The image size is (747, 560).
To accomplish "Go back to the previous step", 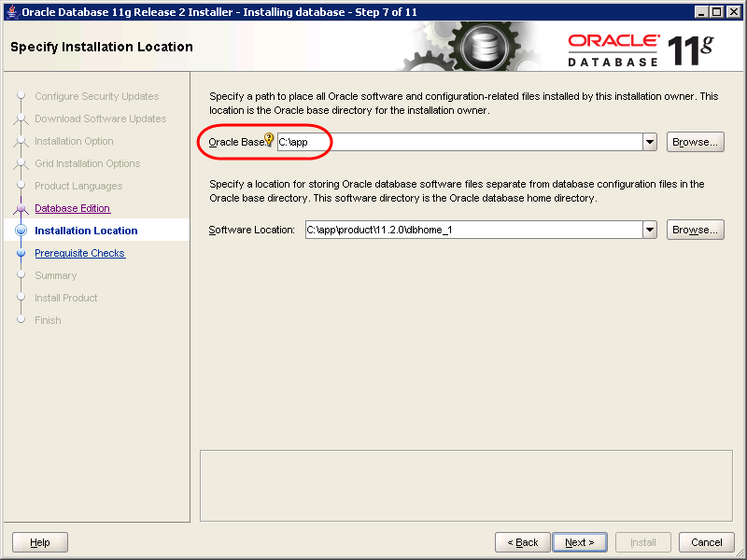I will pos(523,542).
